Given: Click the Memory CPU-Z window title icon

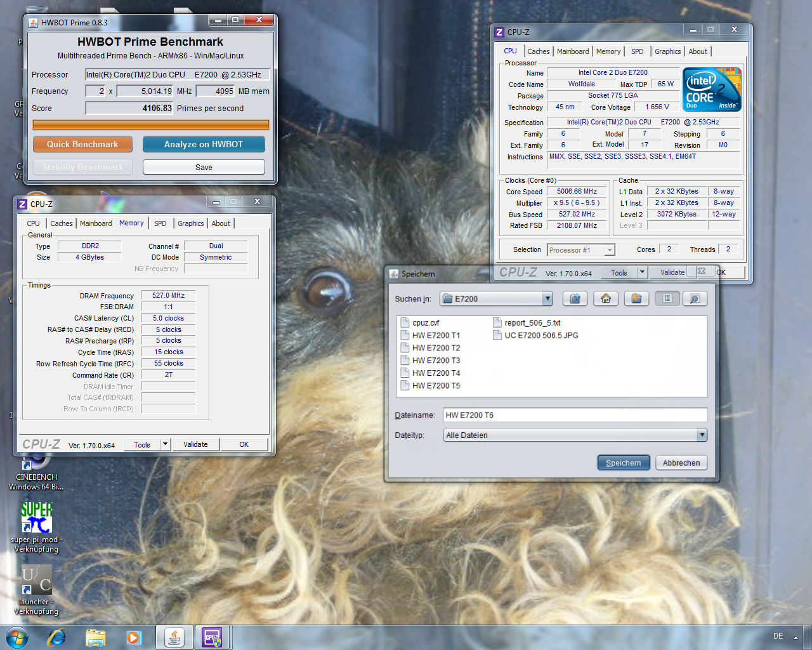Looking at the screenshot, I should [22, 204].
